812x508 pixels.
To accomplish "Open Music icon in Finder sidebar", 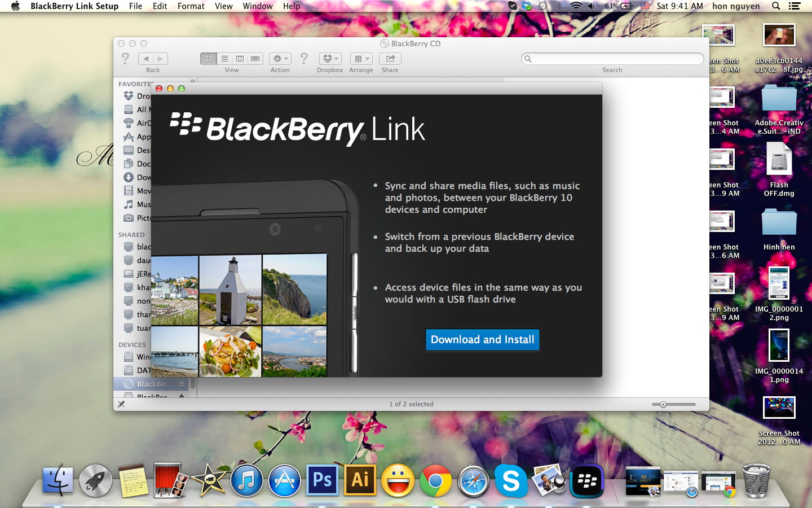I will coord(129,204).
